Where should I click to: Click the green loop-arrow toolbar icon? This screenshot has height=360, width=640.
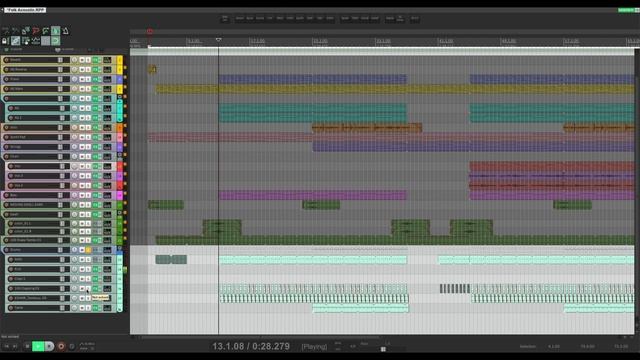[56, 41]
